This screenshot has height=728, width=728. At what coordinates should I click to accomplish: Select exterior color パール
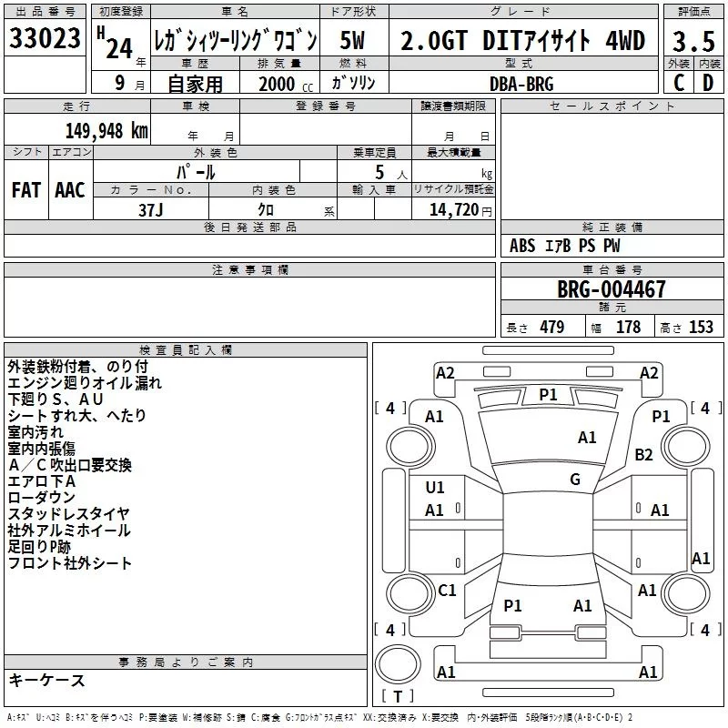(x=196, y=172)
